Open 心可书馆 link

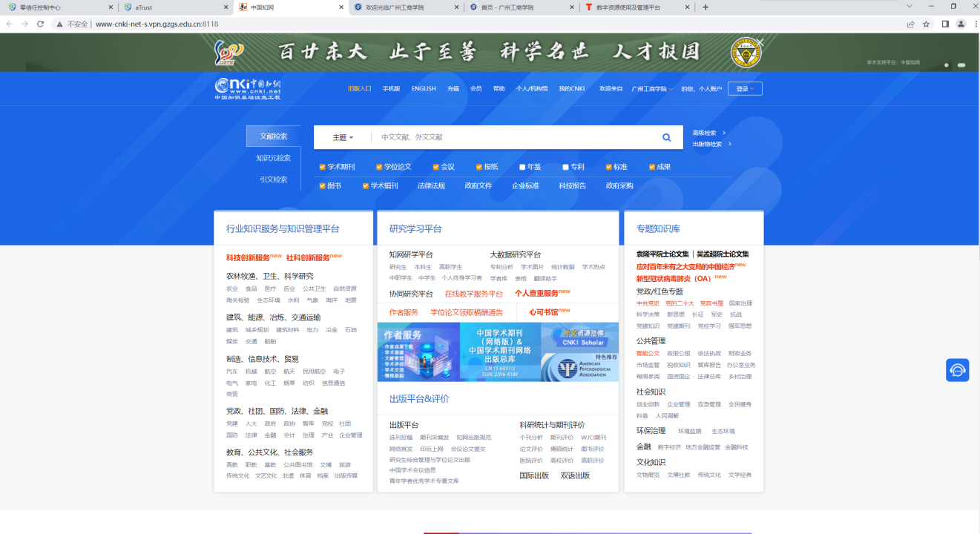(x=544, y=312)
